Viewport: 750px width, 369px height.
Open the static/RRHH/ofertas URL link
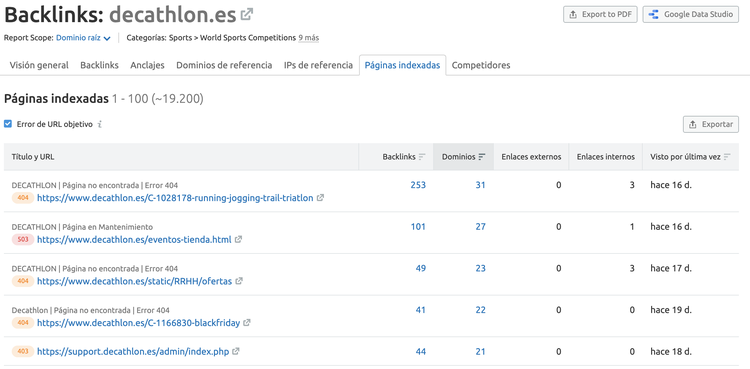click(x=134, y=281)
